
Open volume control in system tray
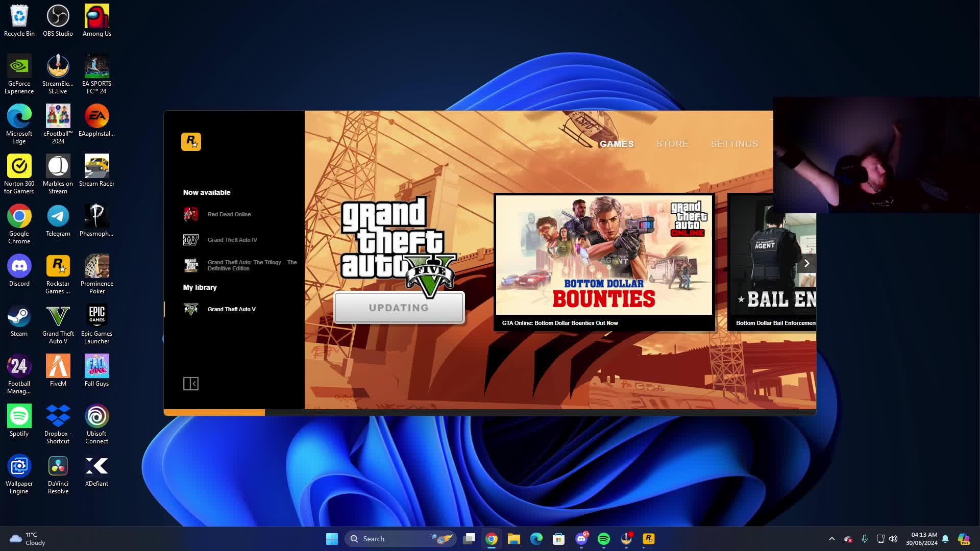click(893, 539)
